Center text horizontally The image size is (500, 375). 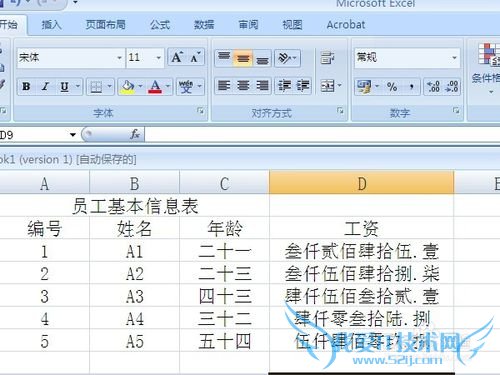coord(243,86)
